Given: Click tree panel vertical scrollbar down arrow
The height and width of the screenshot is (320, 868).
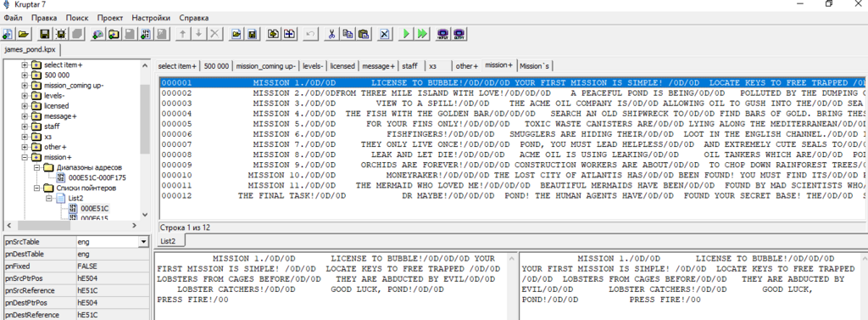Looking at the screenshot, I should [145, 215].
